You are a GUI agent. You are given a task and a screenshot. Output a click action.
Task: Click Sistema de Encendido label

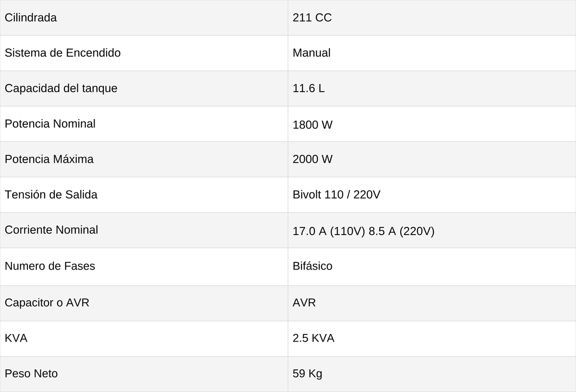[x=62, y=53]
